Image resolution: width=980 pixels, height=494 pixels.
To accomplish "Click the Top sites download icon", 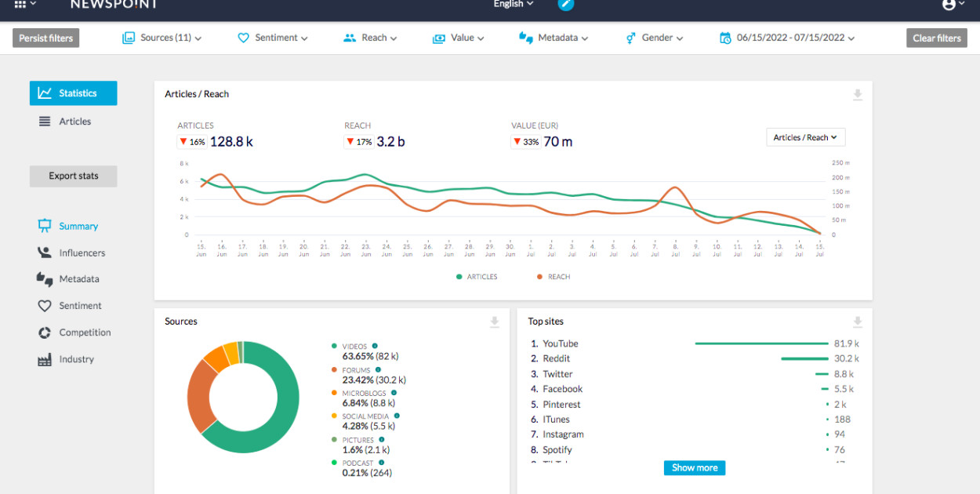I will click(x=858, y=322).
